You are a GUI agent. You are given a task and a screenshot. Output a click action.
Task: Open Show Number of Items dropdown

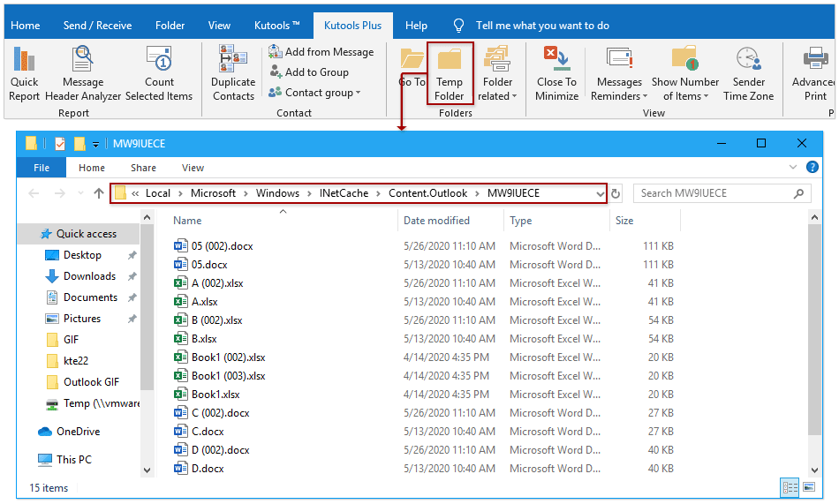[685, 74]
